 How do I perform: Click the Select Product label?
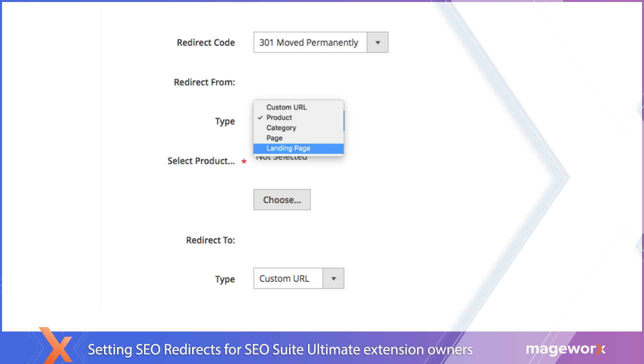coord(201,161)
